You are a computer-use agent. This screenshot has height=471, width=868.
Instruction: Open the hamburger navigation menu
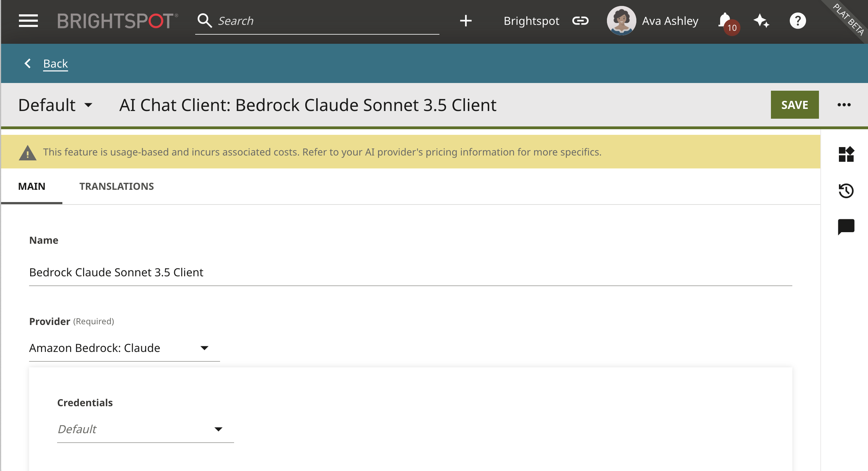[28, 21]
